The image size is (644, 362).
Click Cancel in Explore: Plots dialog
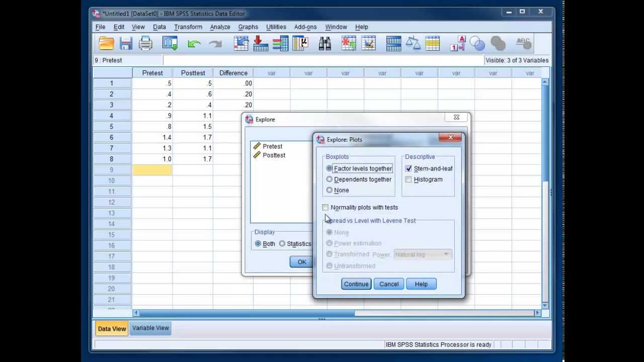coord(389,284)
